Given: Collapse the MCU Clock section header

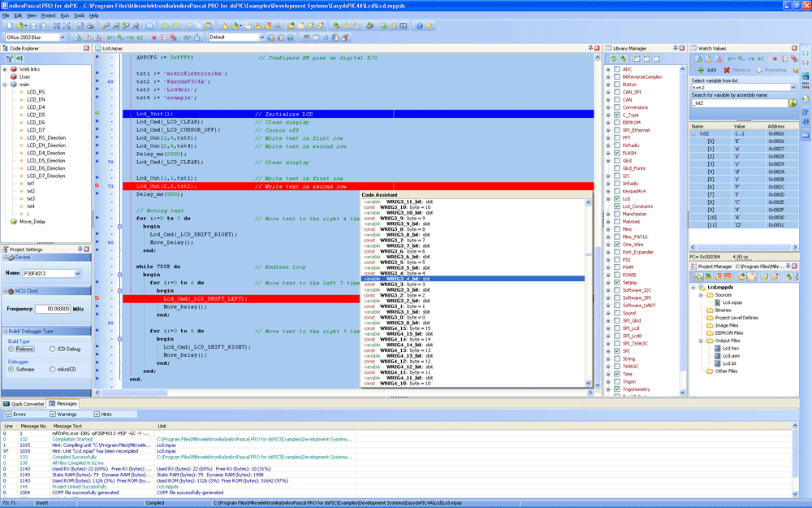Looking at the screenshot, I should tap(46, 291).
